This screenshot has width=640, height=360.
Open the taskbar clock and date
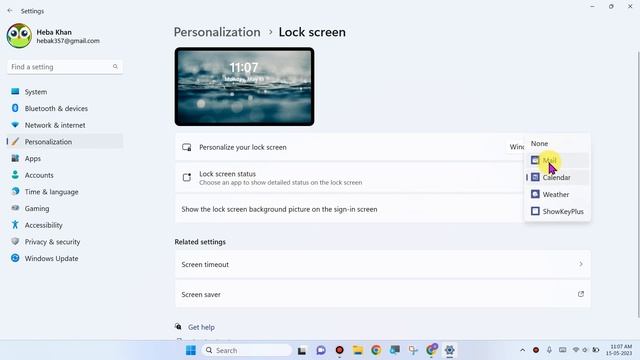pyautogui.click(x=619, y=350)
